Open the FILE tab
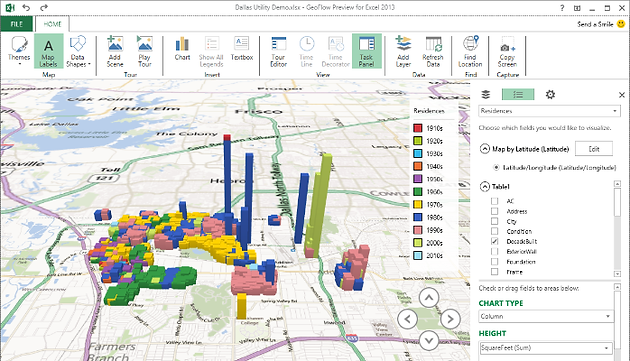Image resolution: width=630 pixels, height=361 pixels. pyautogui.click(x=16, y=24)
